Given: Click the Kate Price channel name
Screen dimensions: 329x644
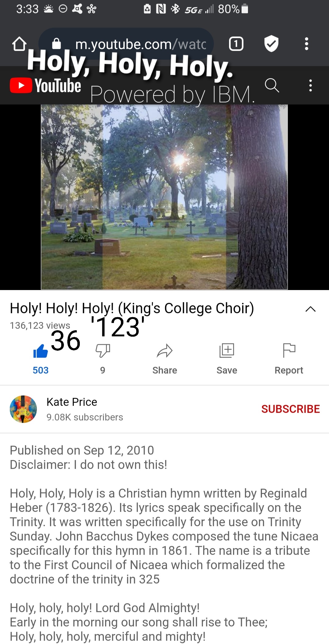Looking at the screenshot, I should pos(72,402).
